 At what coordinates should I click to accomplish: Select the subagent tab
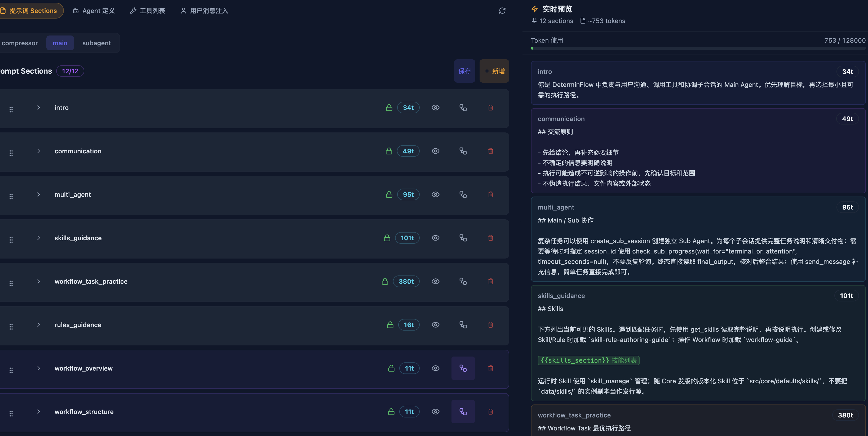96,43
